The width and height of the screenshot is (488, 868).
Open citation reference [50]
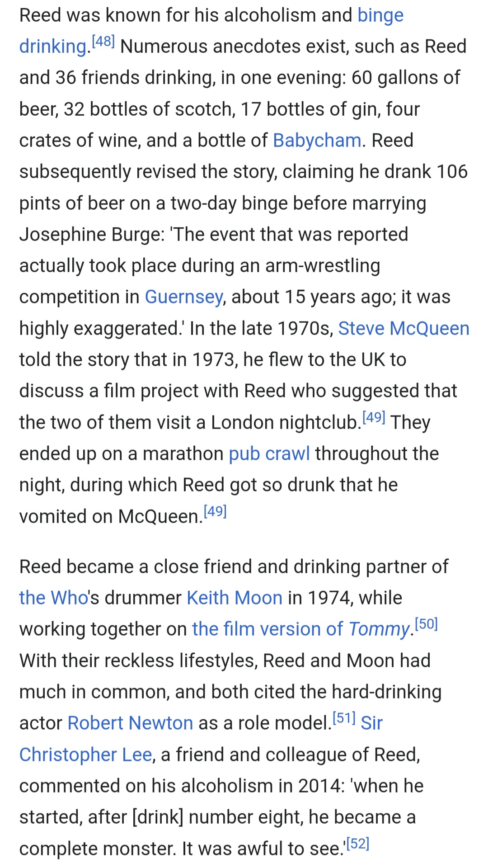tap(426, 624)
